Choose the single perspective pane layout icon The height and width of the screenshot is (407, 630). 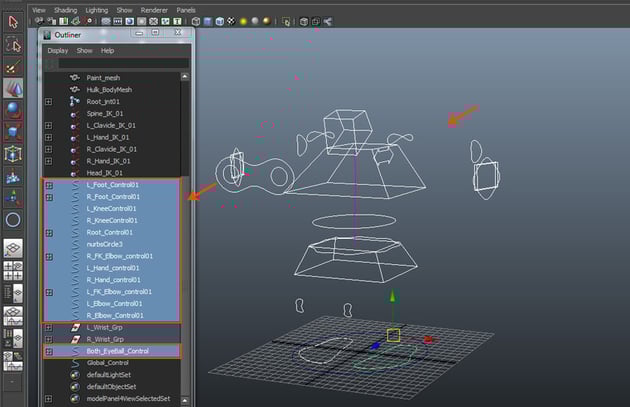click(x=13, y=250)
